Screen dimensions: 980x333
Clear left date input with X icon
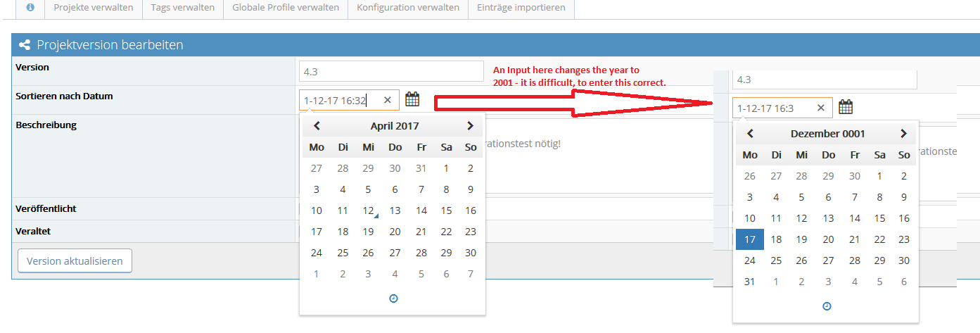point(387,101)
